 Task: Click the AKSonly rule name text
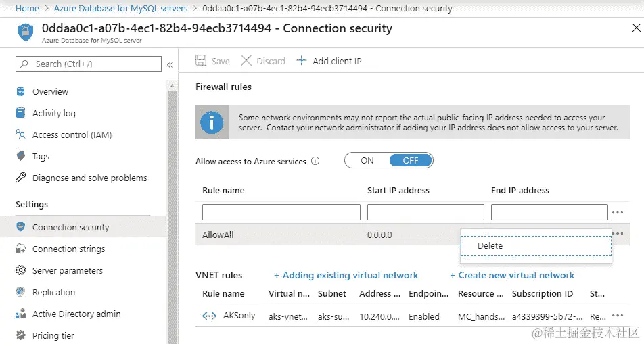pyautogui.click(x=239, y=315)
